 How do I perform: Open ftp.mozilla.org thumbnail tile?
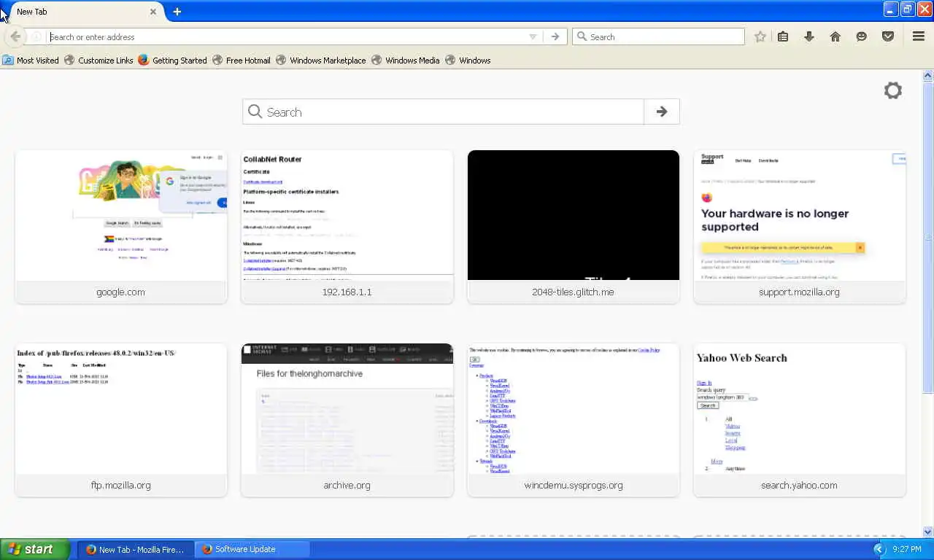[x=121, y=420]
